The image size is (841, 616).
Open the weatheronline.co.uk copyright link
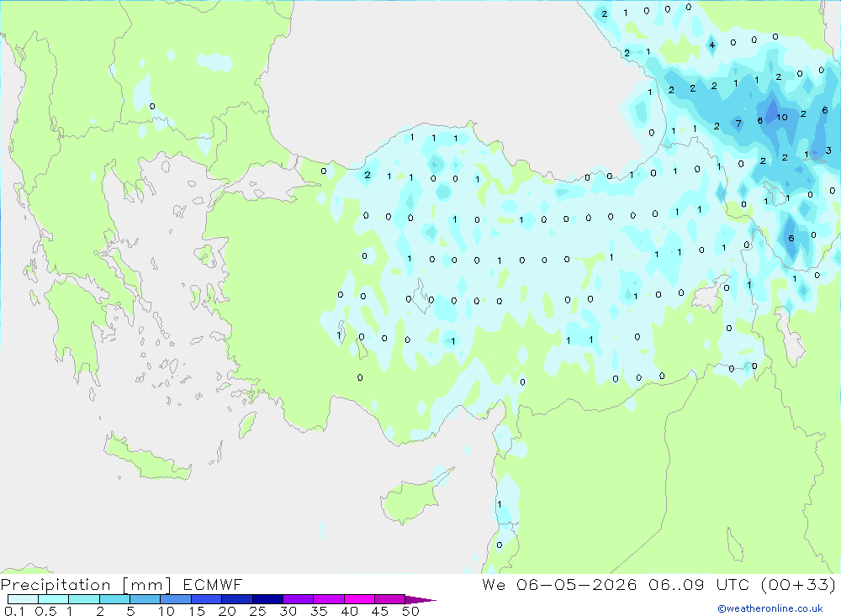(x=770, y=608)
